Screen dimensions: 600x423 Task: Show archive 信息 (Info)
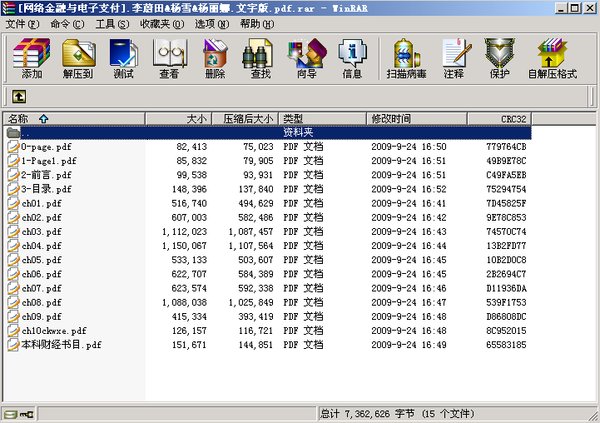[x=352, y=58]
